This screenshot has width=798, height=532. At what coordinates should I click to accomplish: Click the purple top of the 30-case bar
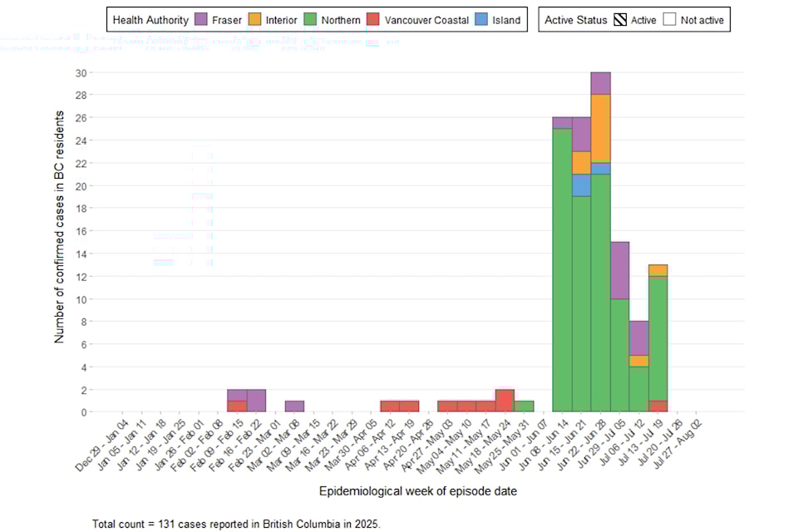600,83
